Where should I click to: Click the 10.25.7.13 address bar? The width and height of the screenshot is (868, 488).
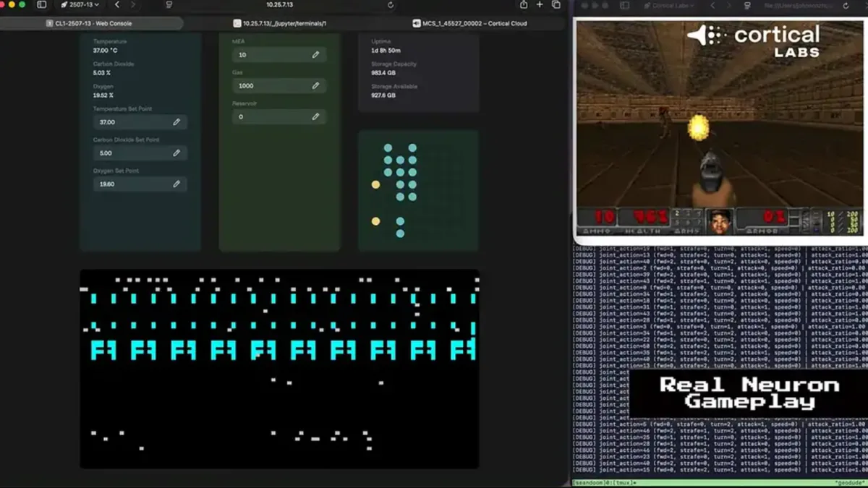pos(280,5)
